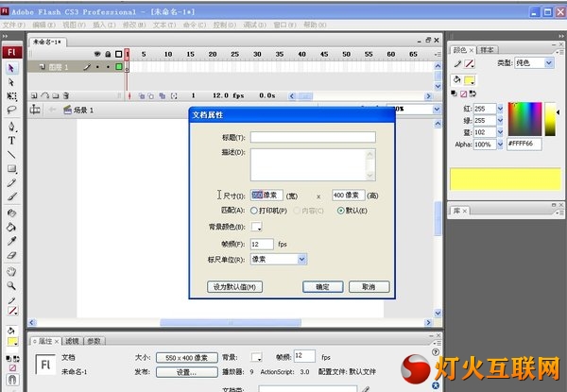Click the 设置... publish button
The width and height of the screenshot is (567, 392).
[x=187, y=372]
